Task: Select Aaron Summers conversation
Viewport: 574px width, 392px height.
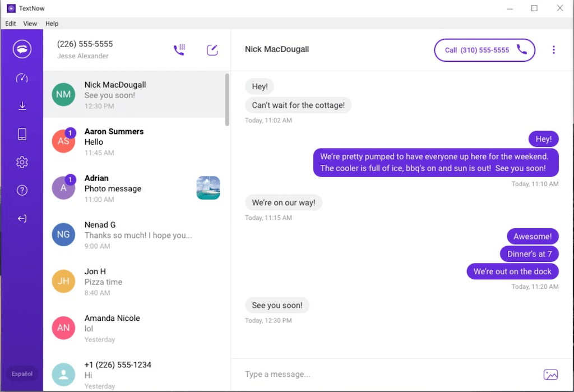Action: pos(135,141)
